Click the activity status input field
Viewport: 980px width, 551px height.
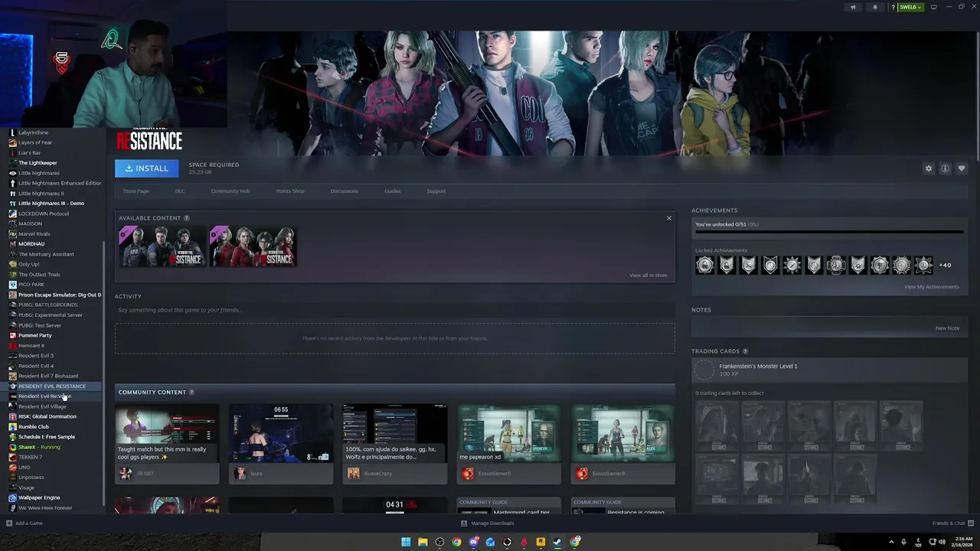(x=394, y=310)
